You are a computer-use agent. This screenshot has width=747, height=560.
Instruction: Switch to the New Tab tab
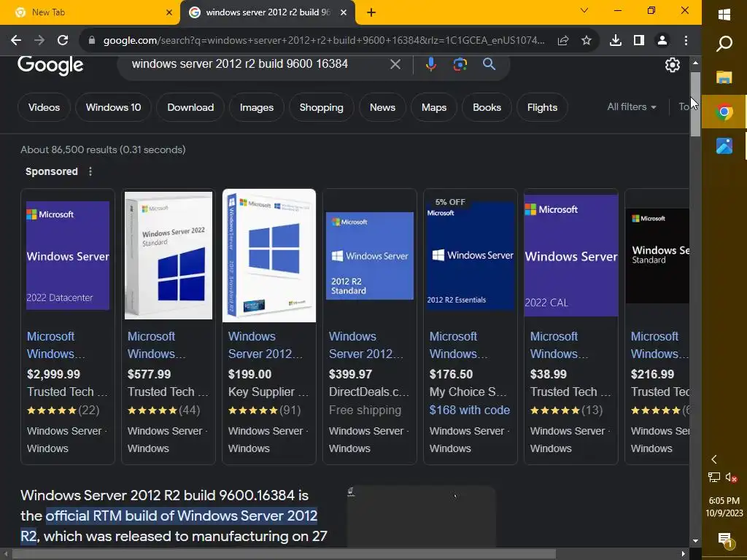coord(90,12)
